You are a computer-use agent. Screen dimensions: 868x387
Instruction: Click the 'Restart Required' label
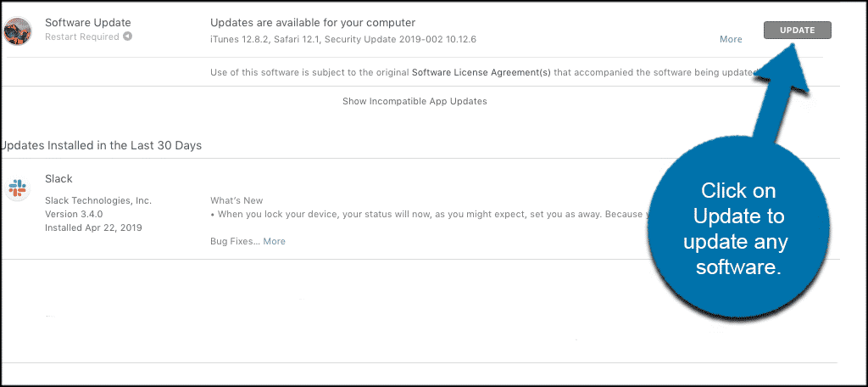click(82, 36)
